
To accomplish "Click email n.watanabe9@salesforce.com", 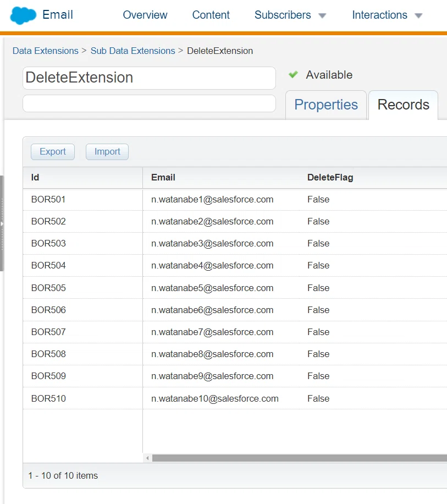I will coord(212,376).
